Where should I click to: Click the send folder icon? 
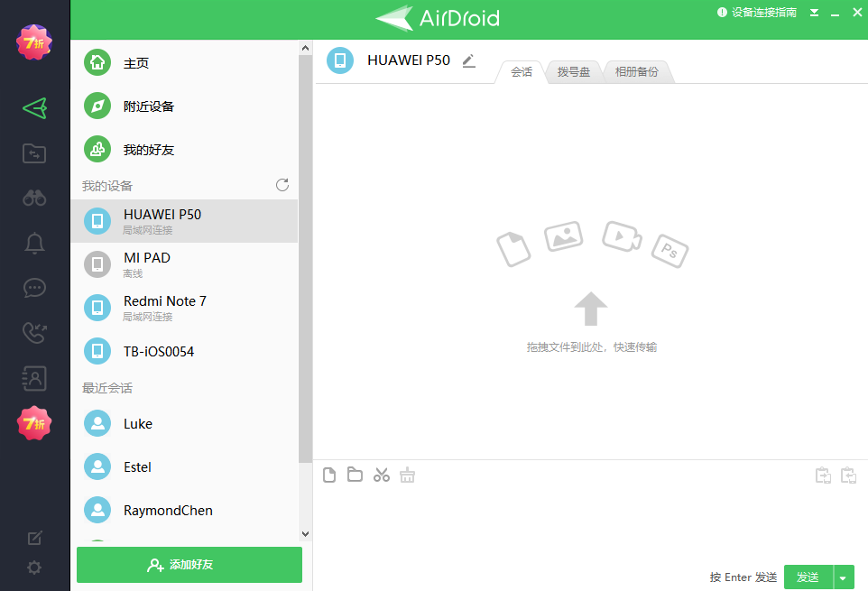[x=355, y=475]
